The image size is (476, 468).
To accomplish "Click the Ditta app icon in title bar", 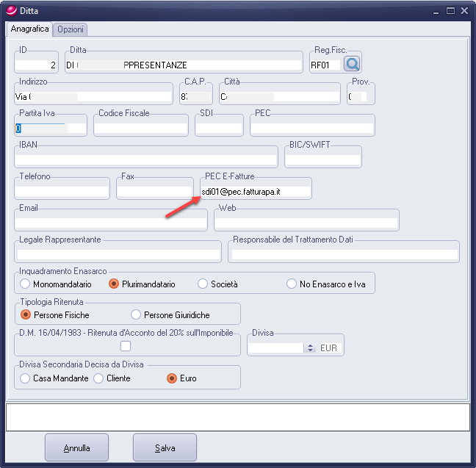I will [x=9, y=10].
